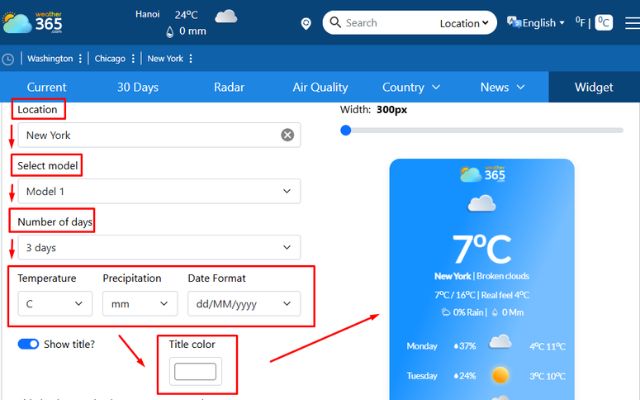640x400 pixels.
Task: Open the Air Quality tab
Action: 320,87
